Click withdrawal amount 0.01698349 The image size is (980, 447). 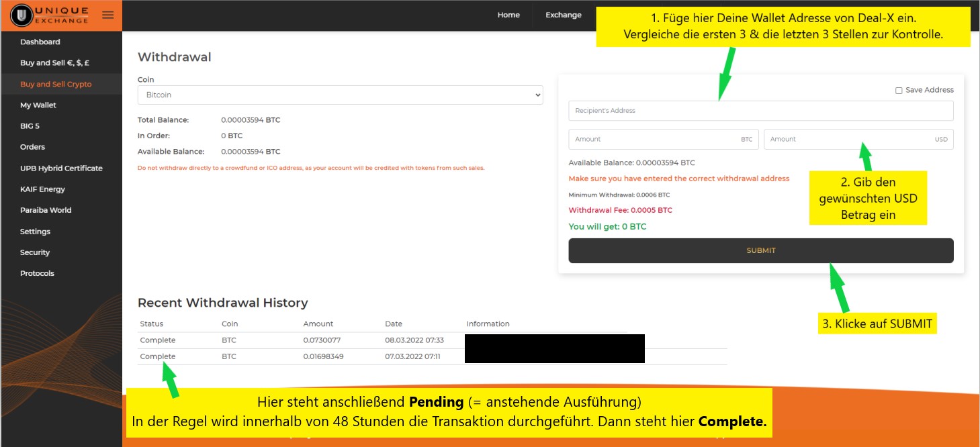(323, 356)
